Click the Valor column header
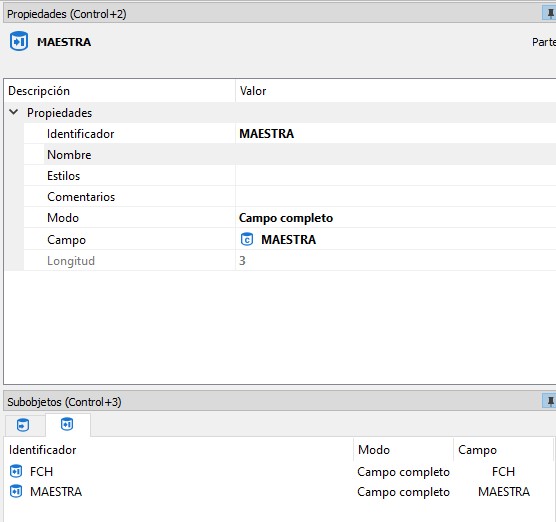Viewport: 556px width, 522px height. pos(395,91)
